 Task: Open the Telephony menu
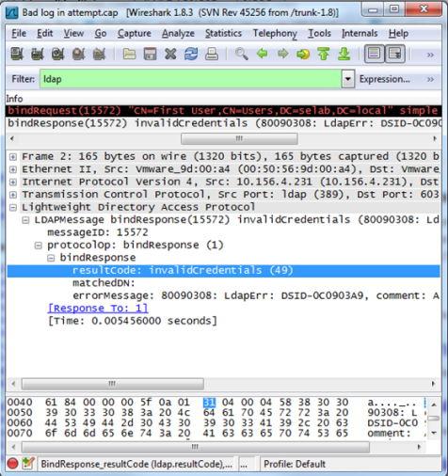point(275,33)
